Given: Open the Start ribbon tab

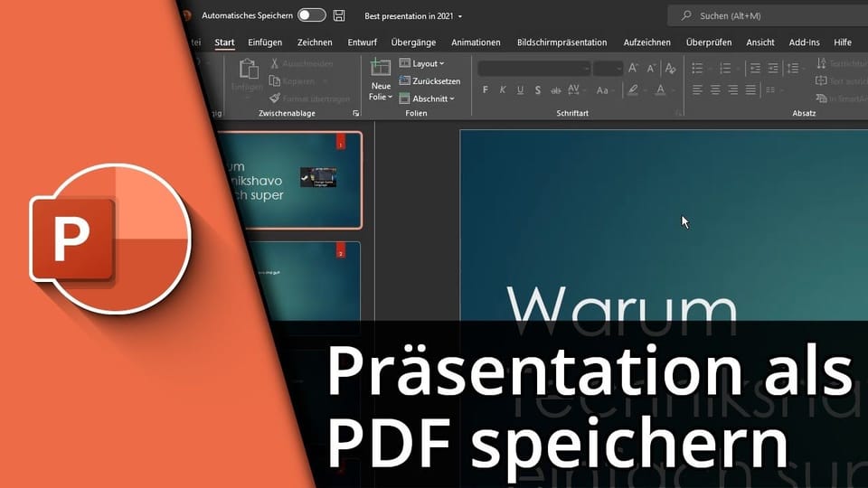Looking at the screenshot, I should pyautogui.click(x=224, y=42).
